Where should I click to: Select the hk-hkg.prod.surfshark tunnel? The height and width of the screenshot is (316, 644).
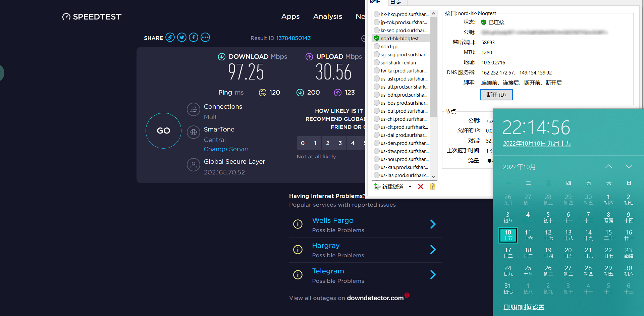[404, 14]
